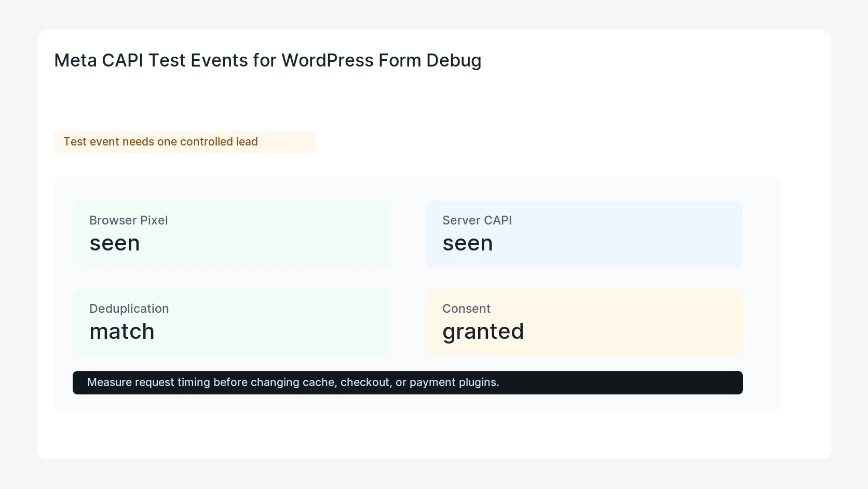The image size is (868, 489).
Task: Click the 'Consent' label
Action: click(466, 309)
